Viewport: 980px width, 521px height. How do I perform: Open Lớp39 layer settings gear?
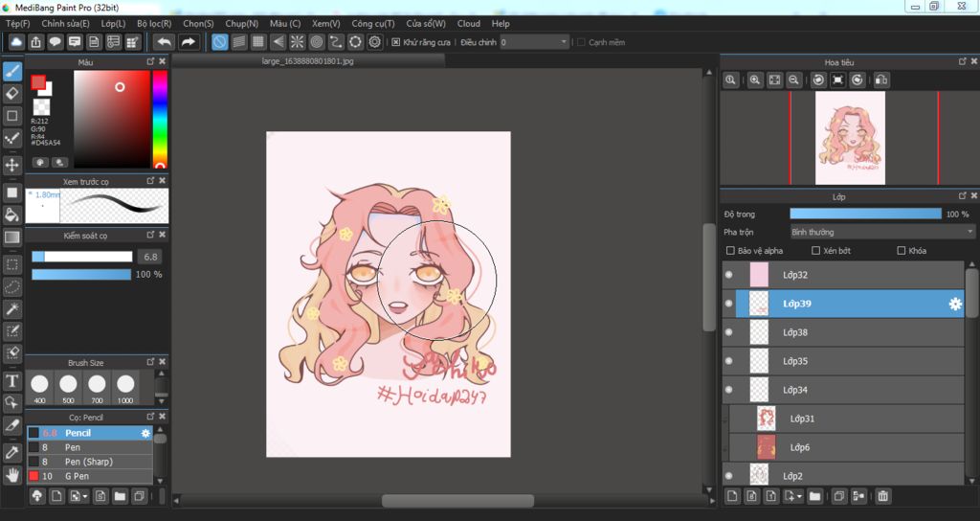click(955, 304)
